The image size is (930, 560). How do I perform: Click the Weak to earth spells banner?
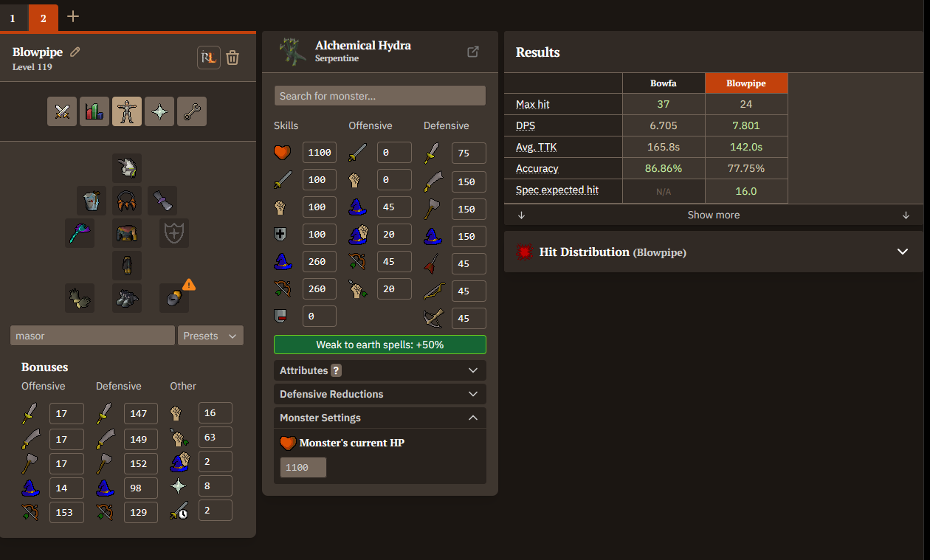(x=380, y=345)
